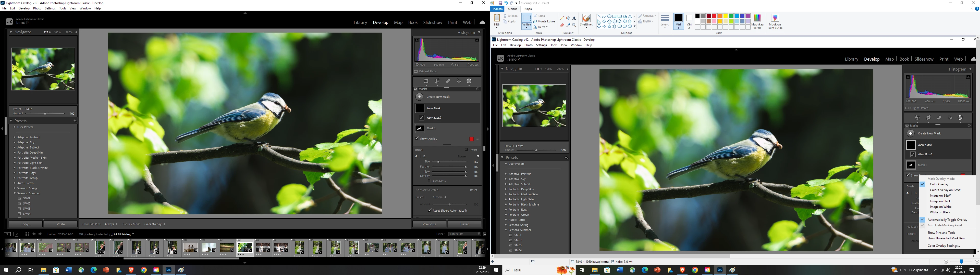Click the Previous button below right panel
980x275 pixels.
click(429, 224)
